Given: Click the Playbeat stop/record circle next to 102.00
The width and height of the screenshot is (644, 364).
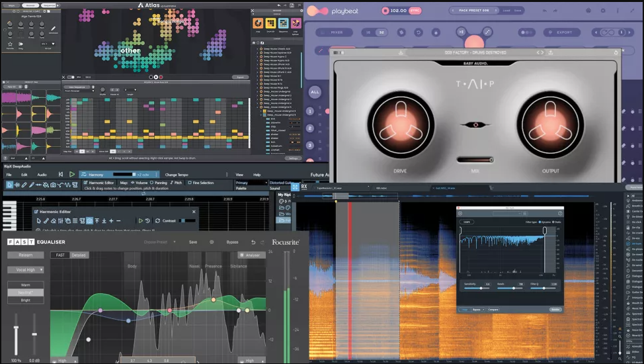Looking at the screenshot, I should point(385,11).
